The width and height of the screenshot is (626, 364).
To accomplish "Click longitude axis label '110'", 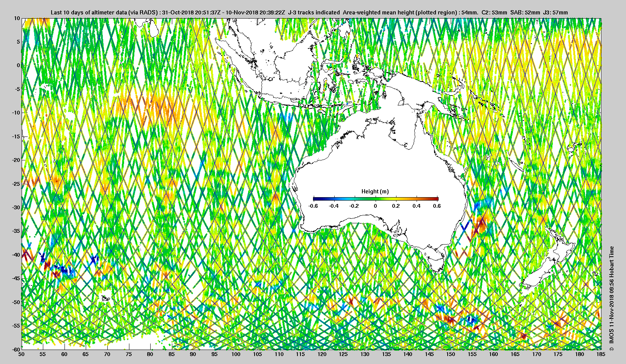I will click(279, 354).
